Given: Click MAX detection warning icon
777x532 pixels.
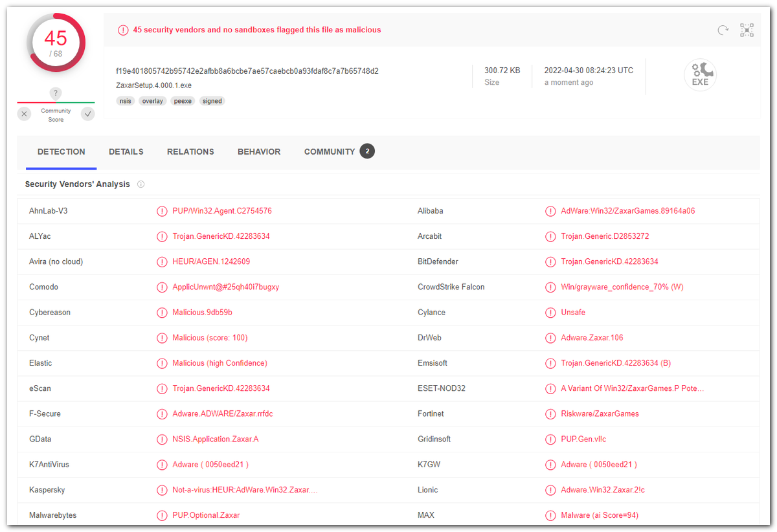Looking at the screenshot, I should click(550, 515).
